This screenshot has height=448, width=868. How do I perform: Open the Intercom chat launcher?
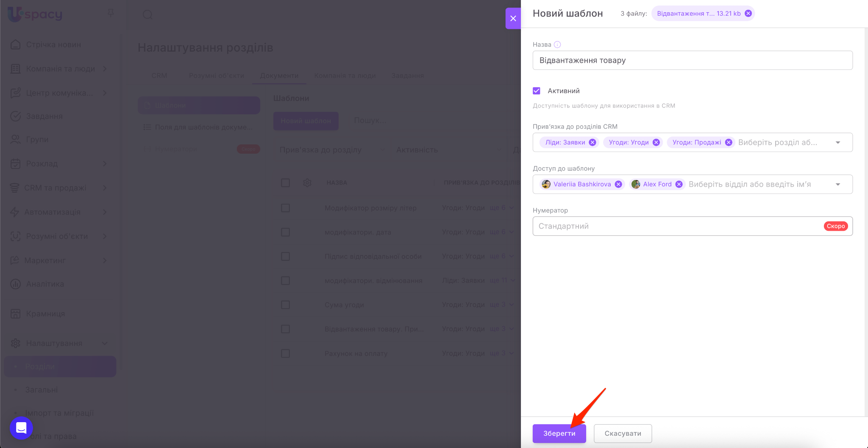21,428
